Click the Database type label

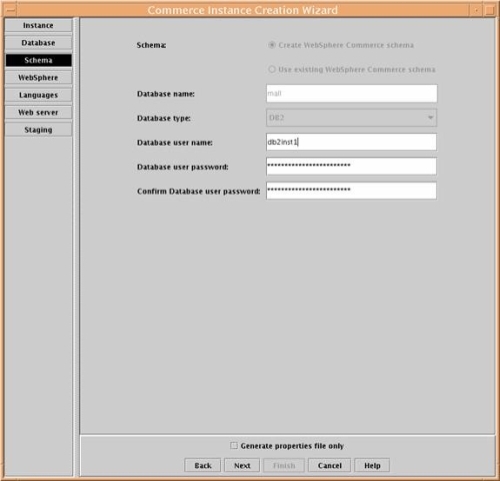click(164, 118)
